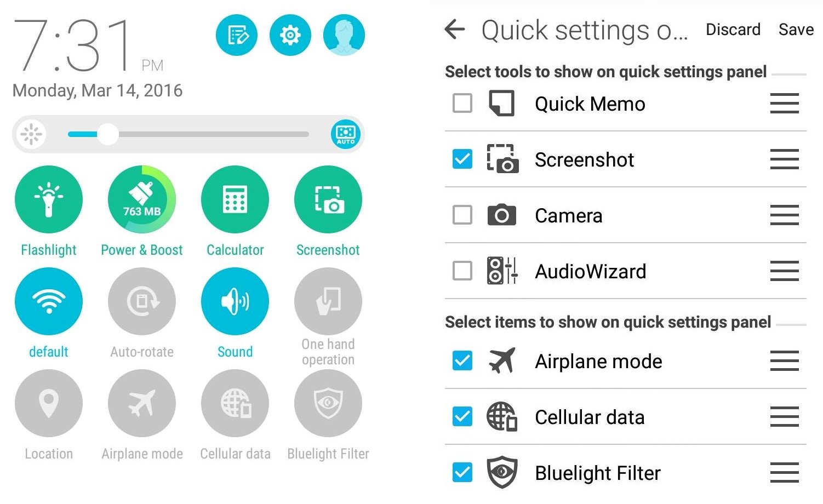Enable the Bluelight Filter tile
Image resolution: width=823 pixels, height=504 pixels.
point(328,403)
